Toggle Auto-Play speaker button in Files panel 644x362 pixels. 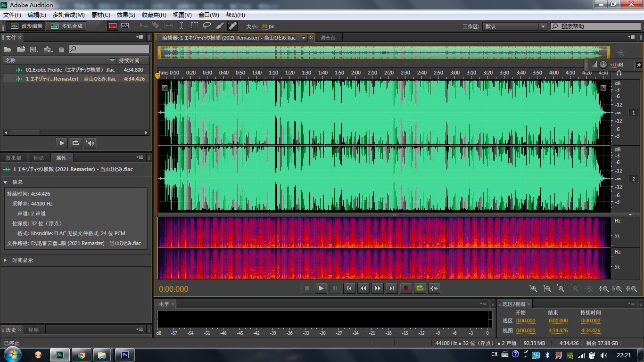(x=90, y=143)
